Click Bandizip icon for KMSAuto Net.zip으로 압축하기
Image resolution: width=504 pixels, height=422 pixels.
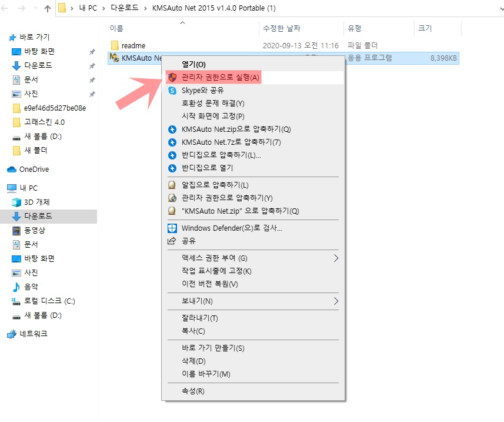(172, 129)
